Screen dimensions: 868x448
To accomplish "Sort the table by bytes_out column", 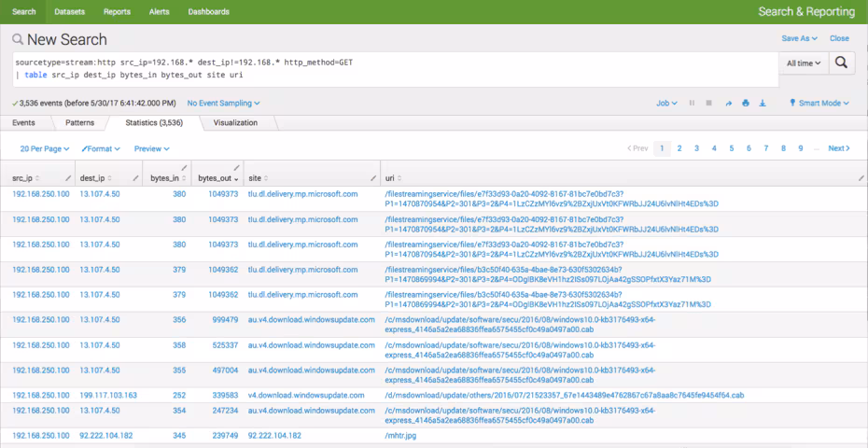I will 214,177.
